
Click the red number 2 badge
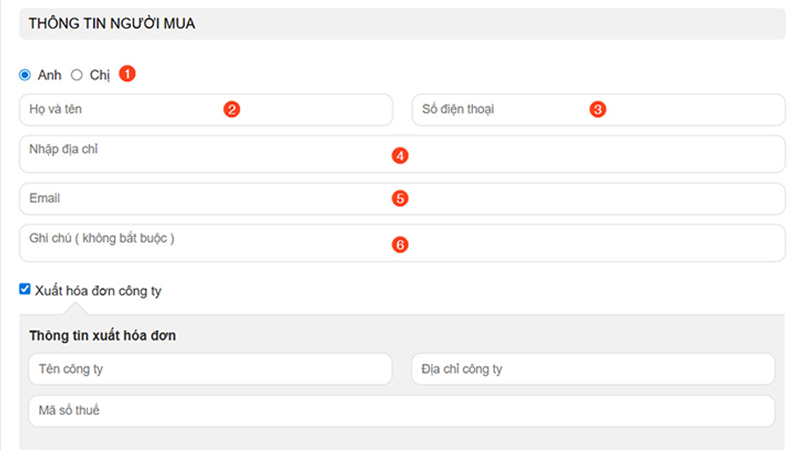pyautogui.click(x=231, y=109)
